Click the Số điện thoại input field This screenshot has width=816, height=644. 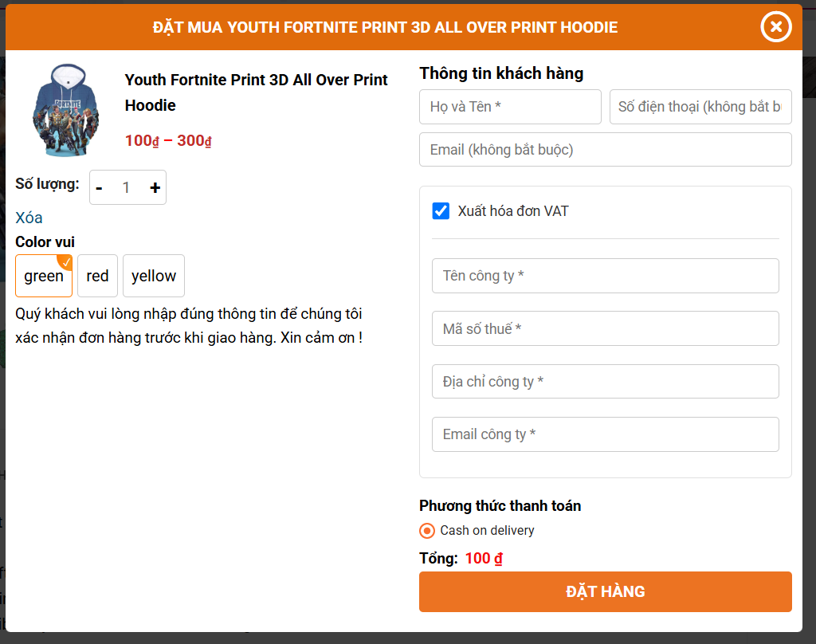700,106
